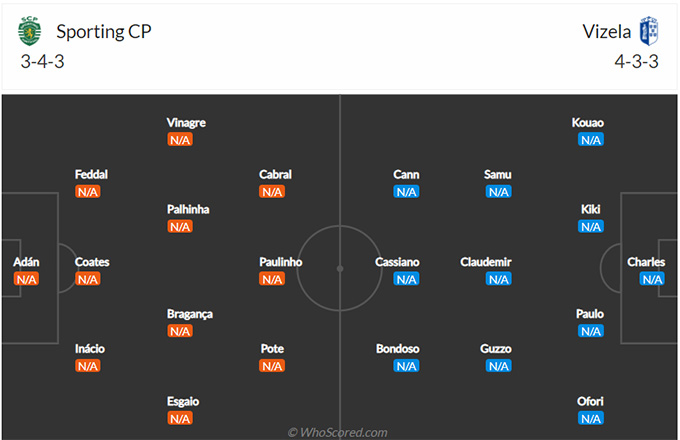The width and height of the screenshot is (680, 440).
Task: Click Kouao's rating badge
Action: pyautogui.click(x=591, y=140)
